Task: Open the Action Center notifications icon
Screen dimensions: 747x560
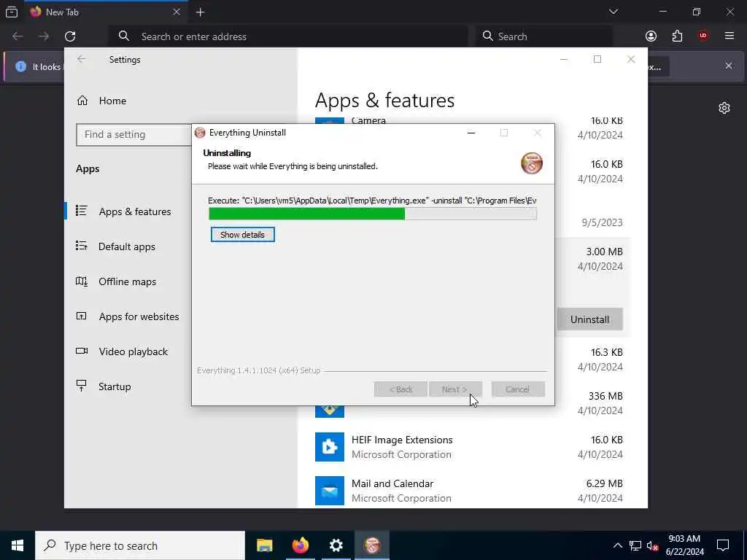Action: tap(723, 545)
